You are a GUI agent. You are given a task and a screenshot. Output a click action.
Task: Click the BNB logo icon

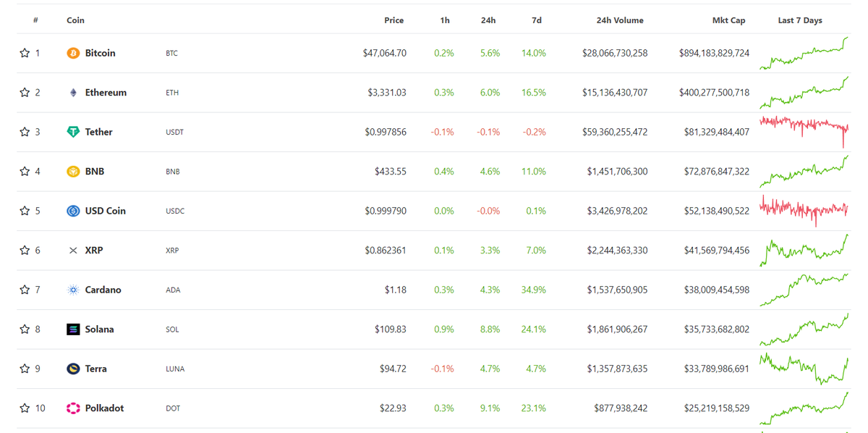point(73,172)
